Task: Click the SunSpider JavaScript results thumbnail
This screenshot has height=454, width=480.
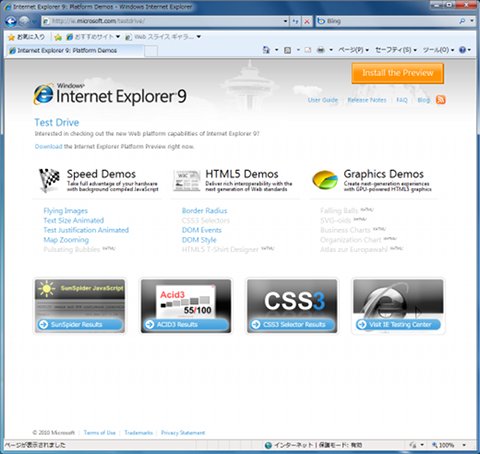Action: 80,306
